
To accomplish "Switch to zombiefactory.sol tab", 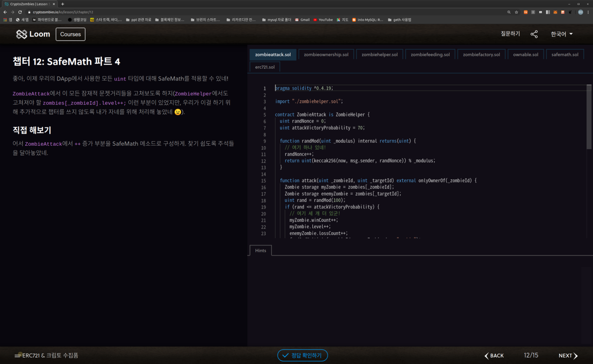I will pyautogui.click(x=481, y=54).
